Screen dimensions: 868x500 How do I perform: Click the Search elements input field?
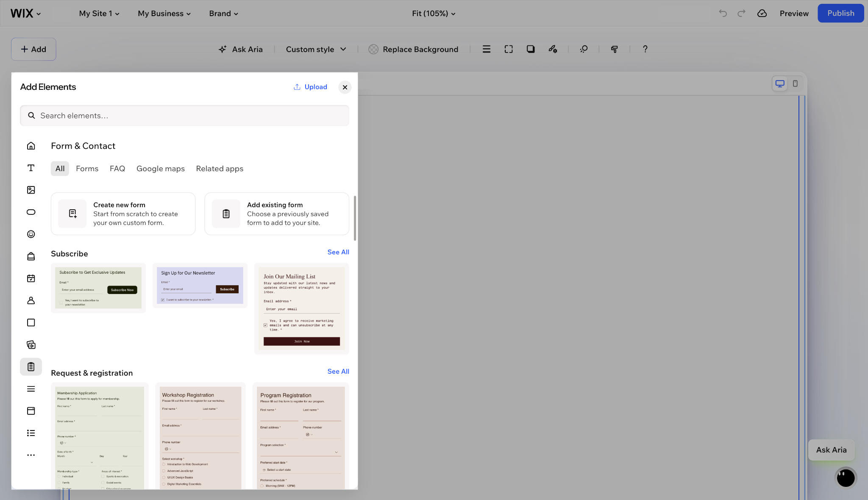184,116
